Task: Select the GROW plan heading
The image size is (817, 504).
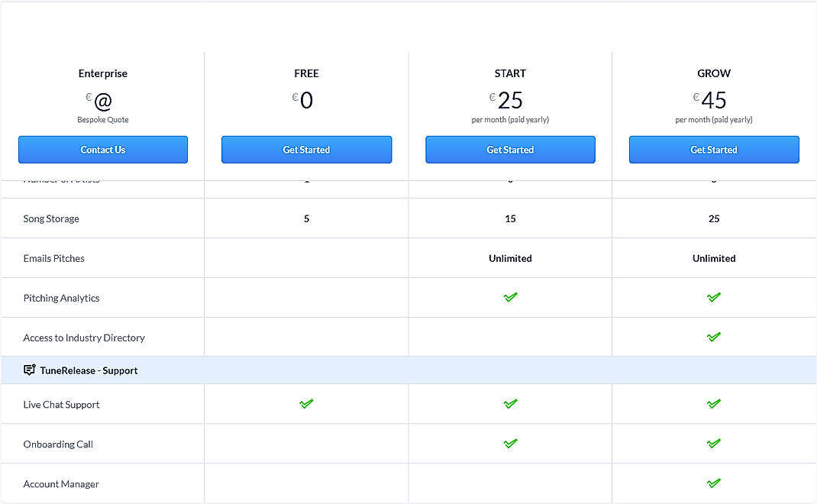Action: click(713, 73)
